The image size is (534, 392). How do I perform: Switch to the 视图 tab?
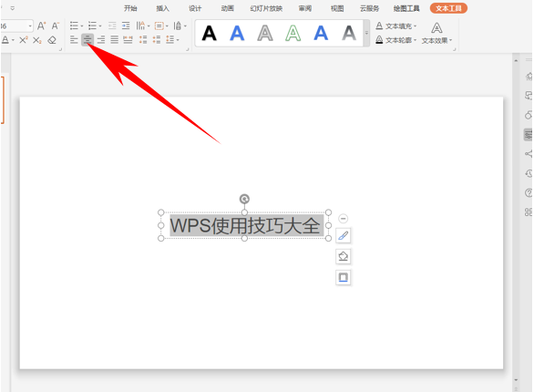tap(337, 8)
